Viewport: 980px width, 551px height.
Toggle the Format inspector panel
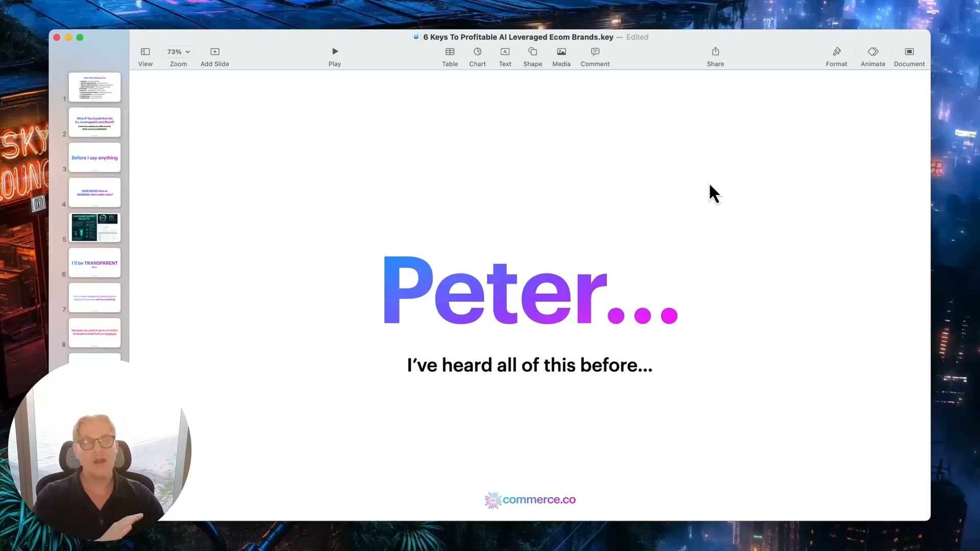837,52
